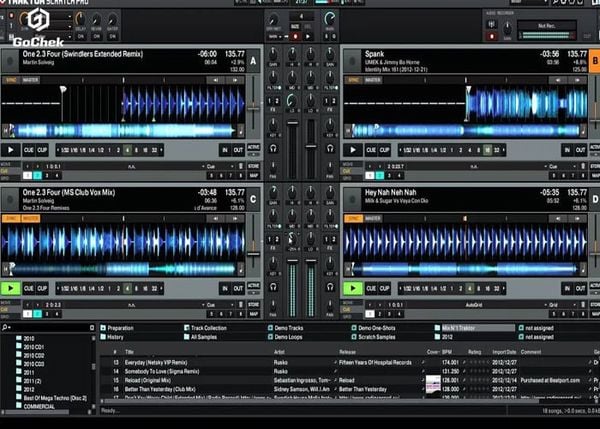
Task: Open the loop recorder MAIN source dropdown
Action: [x=275, y=37]
